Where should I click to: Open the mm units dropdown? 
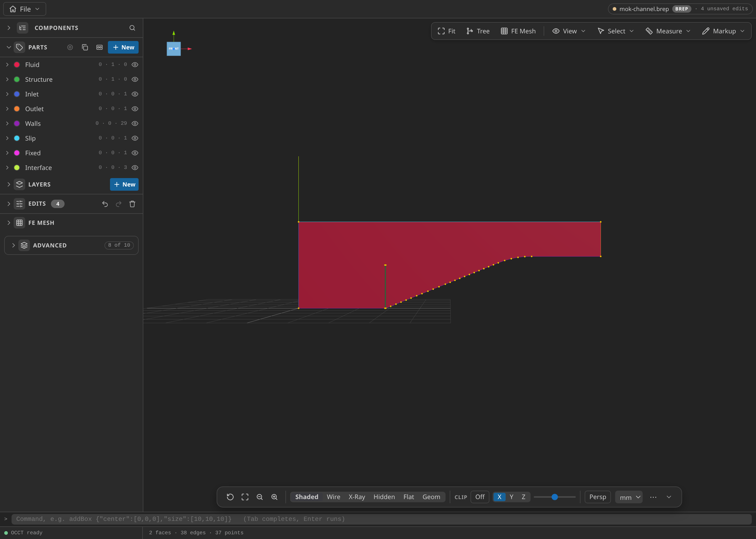[x=629, y=497]
